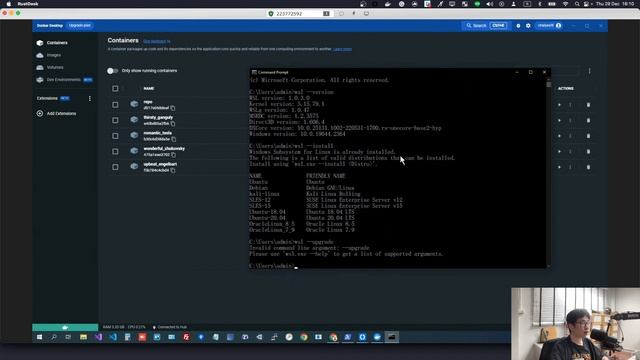Switch to Command Prompt in the taskbar
Image resolution: width=640 pixels, height=360 pixels.
click(x=391, y=337)
